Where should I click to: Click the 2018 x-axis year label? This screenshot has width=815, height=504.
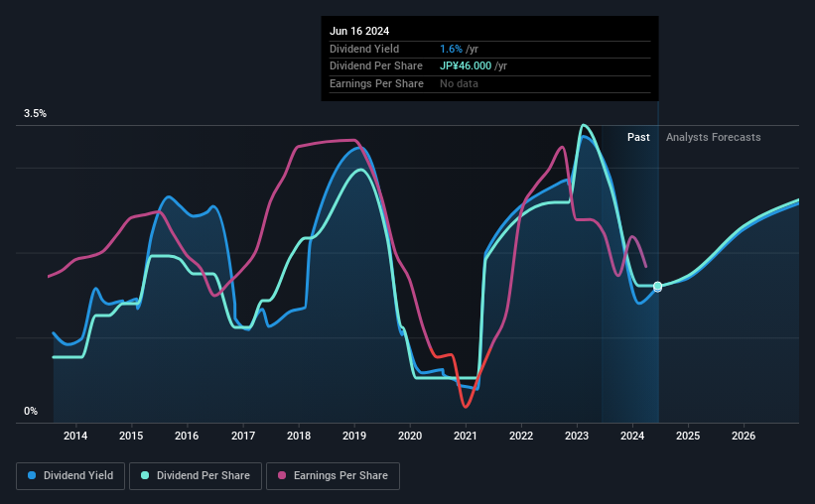[299, 436]
